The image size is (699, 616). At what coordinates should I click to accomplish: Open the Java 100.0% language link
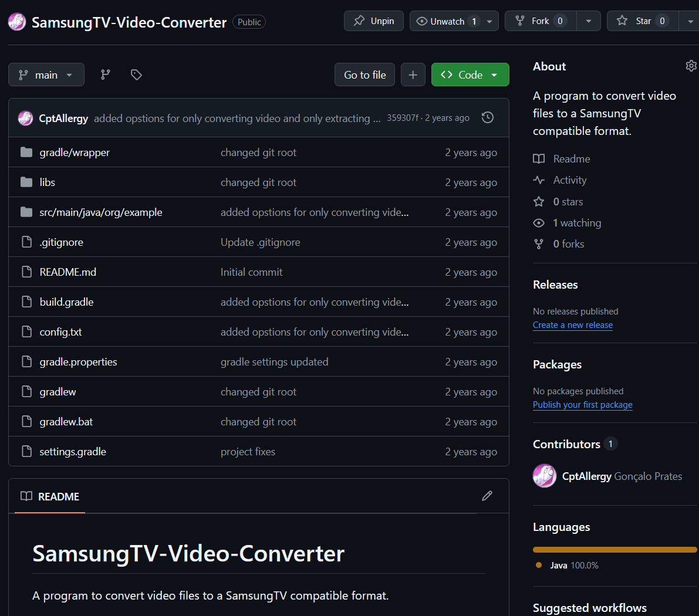pos(574,565)
